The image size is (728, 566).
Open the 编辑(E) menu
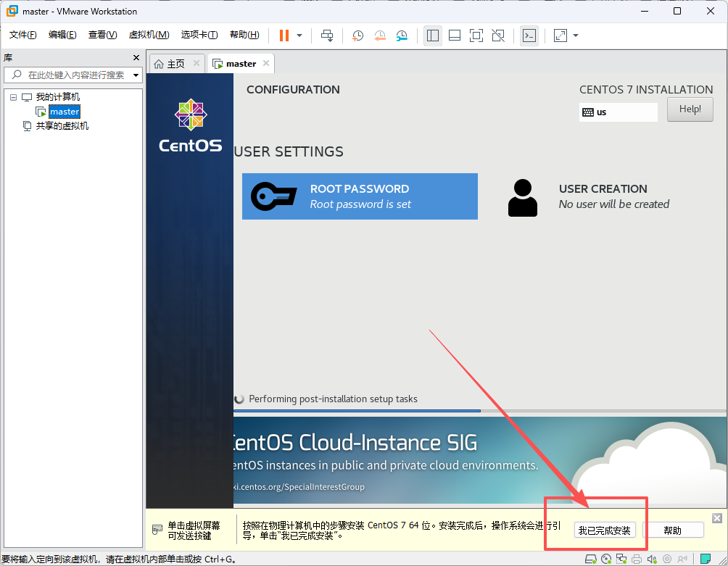click(x=62, y=35)
